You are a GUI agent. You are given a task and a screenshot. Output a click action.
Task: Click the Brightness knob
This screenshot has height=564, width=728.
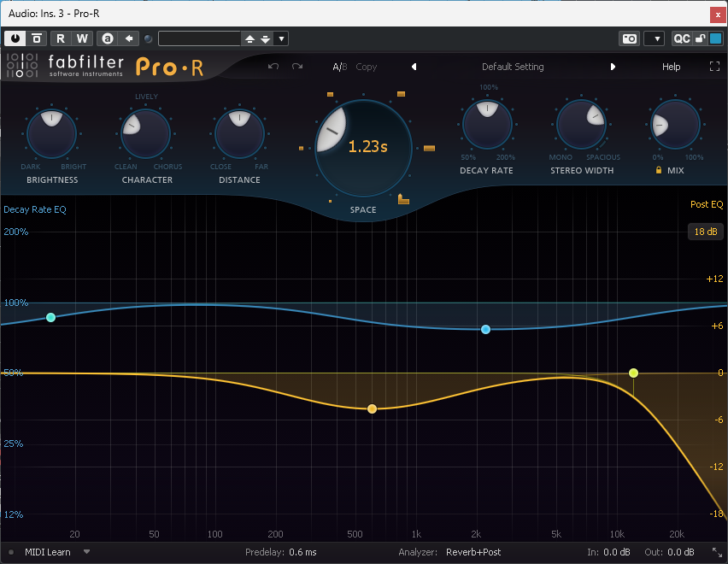tap(51, 133)
